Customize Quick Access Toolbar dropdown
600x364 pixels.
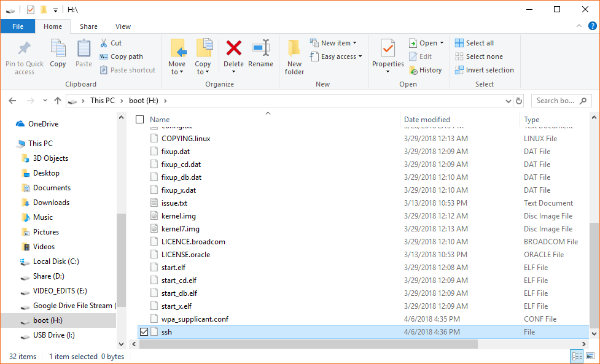(55, 10)
